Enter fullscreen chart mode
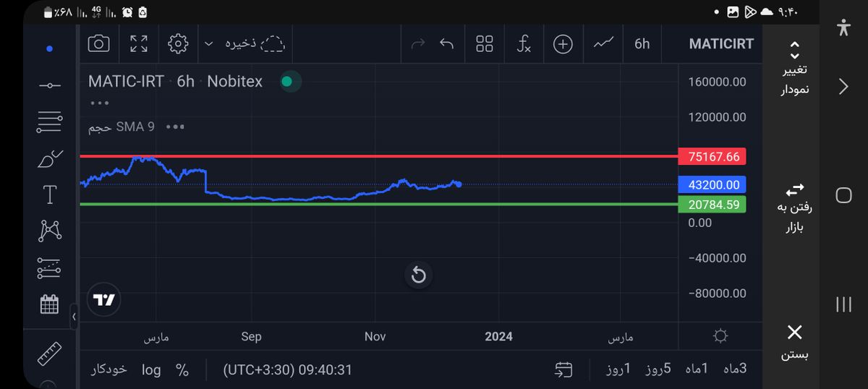This screenshot has height=389, width=868. point(138,43)
